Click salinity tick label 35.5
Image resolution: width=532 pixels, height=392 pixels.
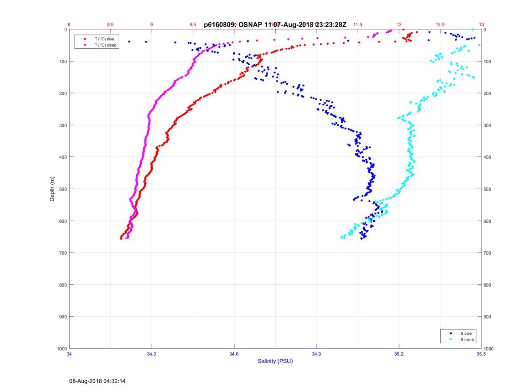coord(481,354)
